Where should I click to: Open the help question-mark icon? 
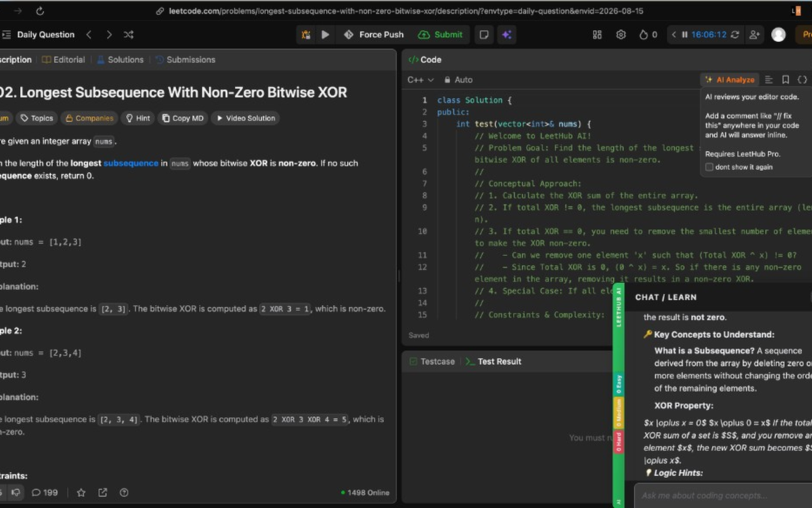click(124, 492)
